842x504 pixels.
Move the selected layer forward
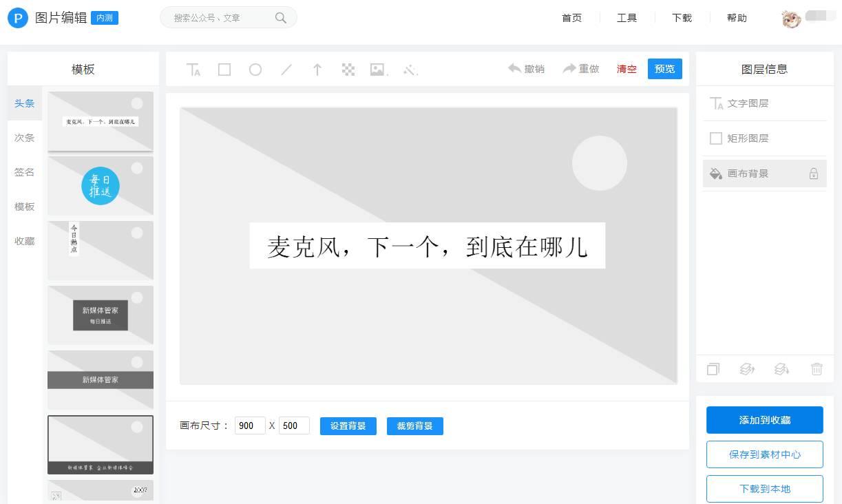(747, 369)
